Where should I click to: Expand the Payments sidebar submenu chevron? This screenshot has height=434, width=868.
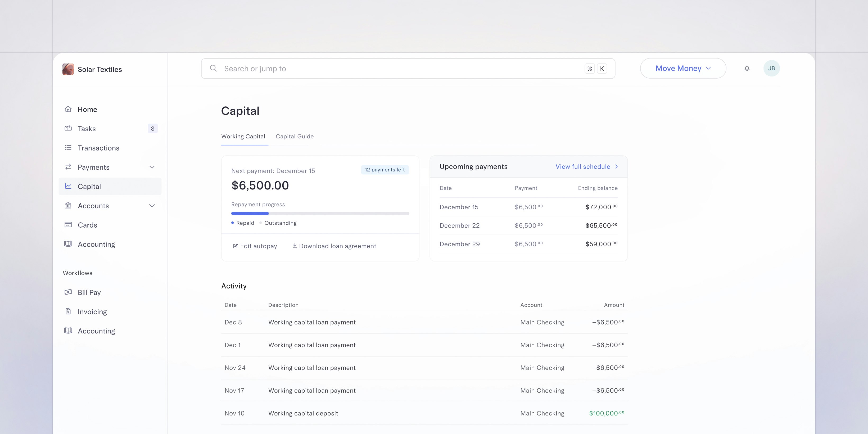pyautogui.click(x=152, y=167)
